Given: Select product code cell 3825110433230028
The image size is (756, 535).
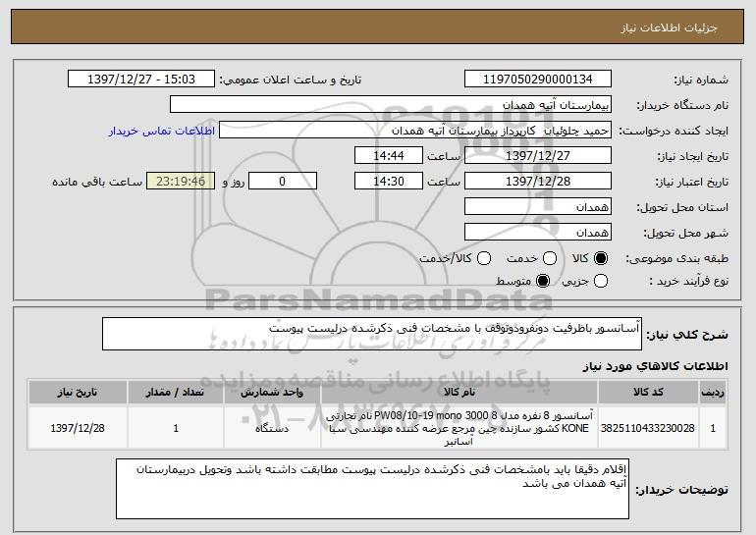Looking at the screenshot, I should tap(648, 428).
